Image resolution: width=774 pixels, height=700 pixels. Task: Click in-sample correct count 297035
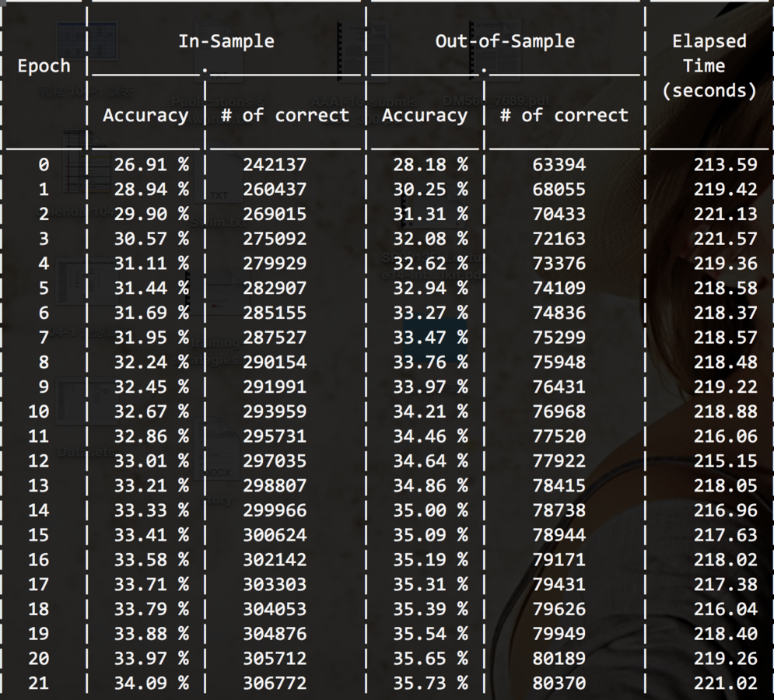[275, 461]
